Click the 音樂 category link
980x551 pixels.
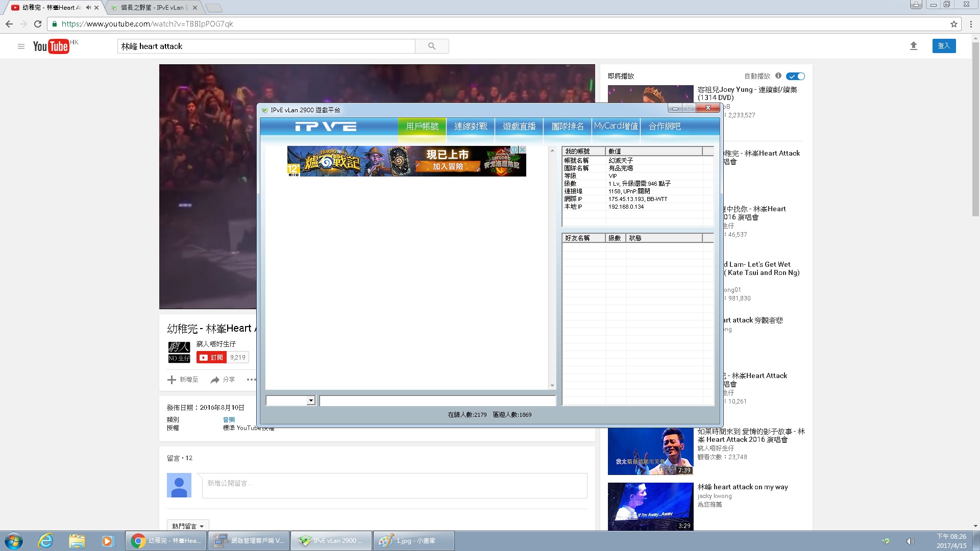point(229,419)
